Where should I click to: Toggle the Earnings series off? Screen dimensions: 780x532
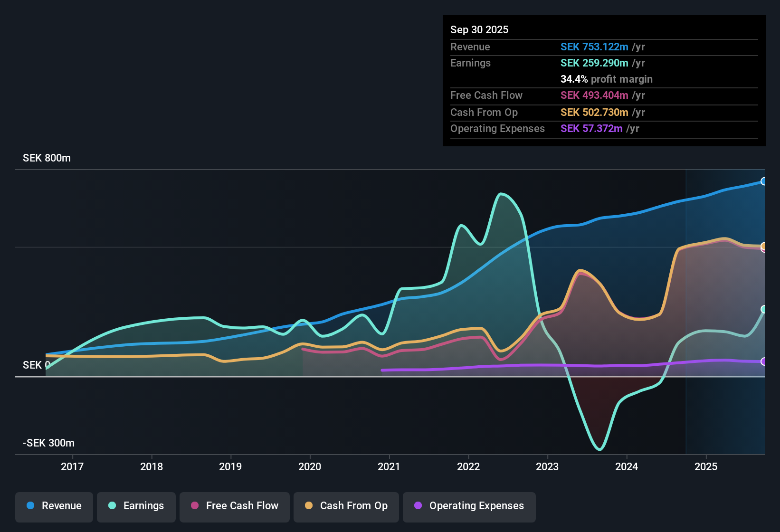136,506
